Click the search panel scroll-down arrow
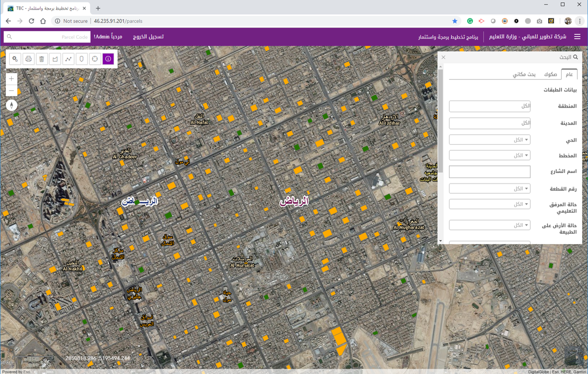 tap(441, 241)
